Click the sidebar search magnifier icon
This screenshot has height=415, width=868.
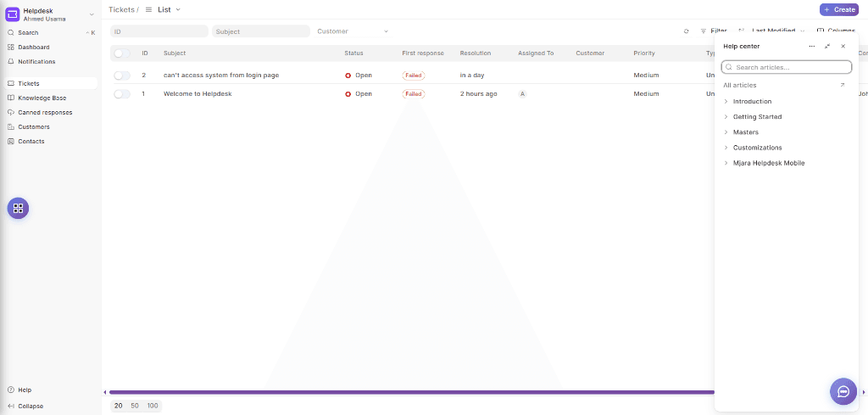point(10,33)
